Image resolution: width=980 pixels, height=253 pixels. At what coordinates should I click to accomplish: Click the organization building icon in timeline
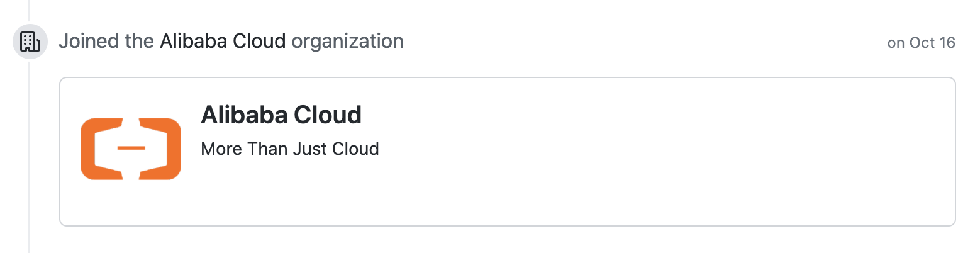tap(30, 42)
